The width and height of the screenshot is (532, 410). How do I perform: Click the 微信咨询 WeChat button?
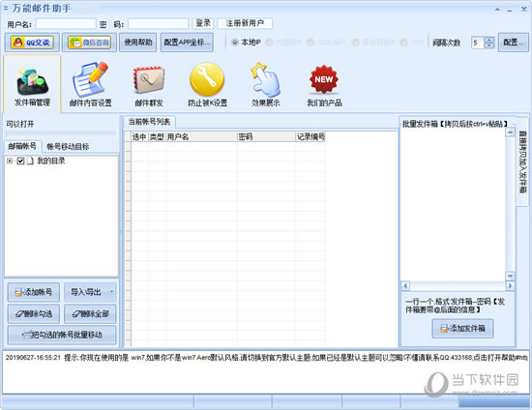coord(89,43)
